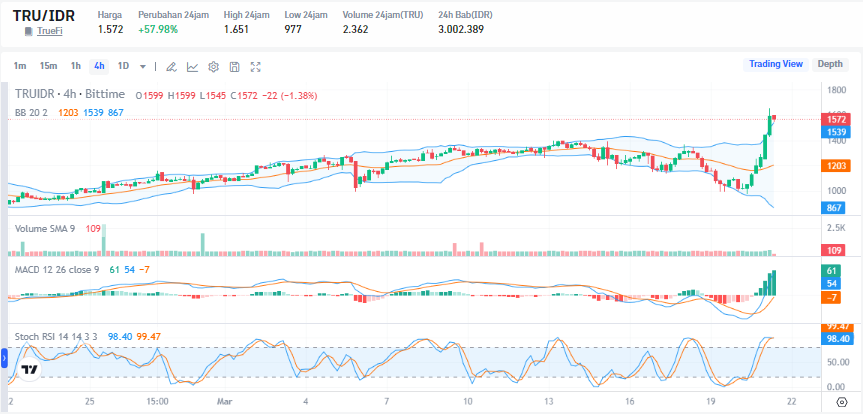
Task: Expand the left side panel arrow
Action: (3, 359)
